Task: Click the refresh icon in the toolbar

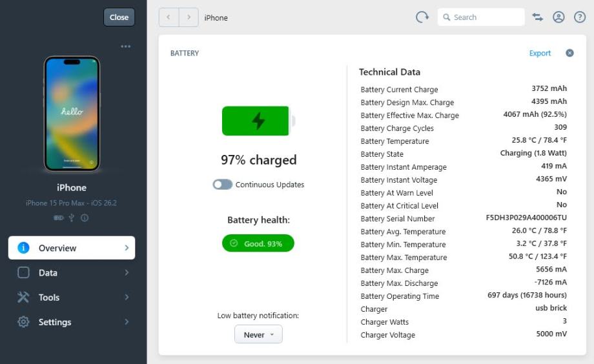Action: tap(422, 17)
